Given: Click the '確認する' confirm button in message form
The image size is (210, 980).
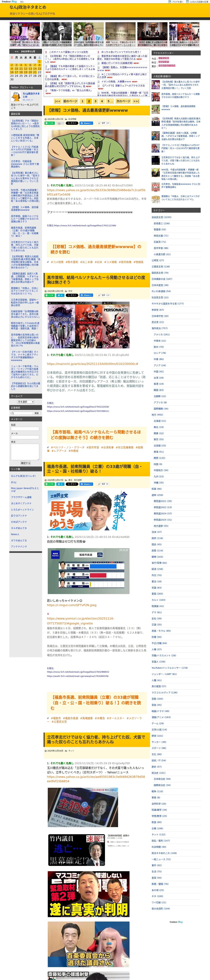Looking at the screenshot, I should [x=26, y=463].
